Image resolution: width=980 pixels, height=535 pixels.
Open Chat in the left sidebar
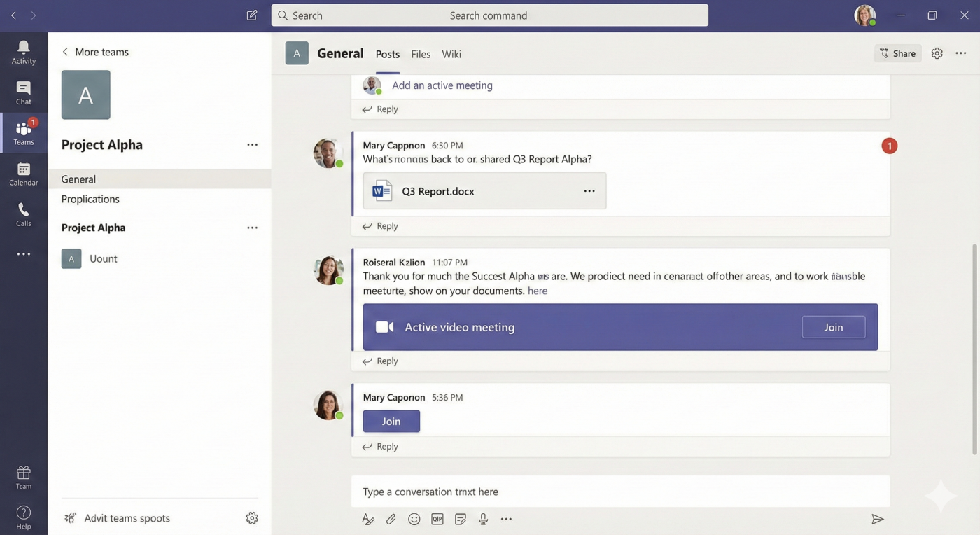coord(23,92)
